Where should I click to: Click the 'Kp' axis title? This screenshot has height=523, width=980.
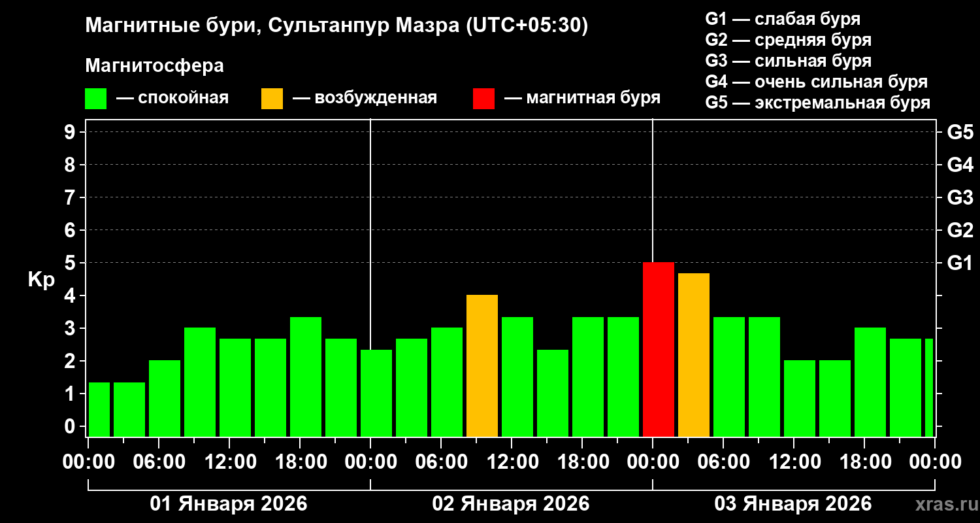pos(41,280)
